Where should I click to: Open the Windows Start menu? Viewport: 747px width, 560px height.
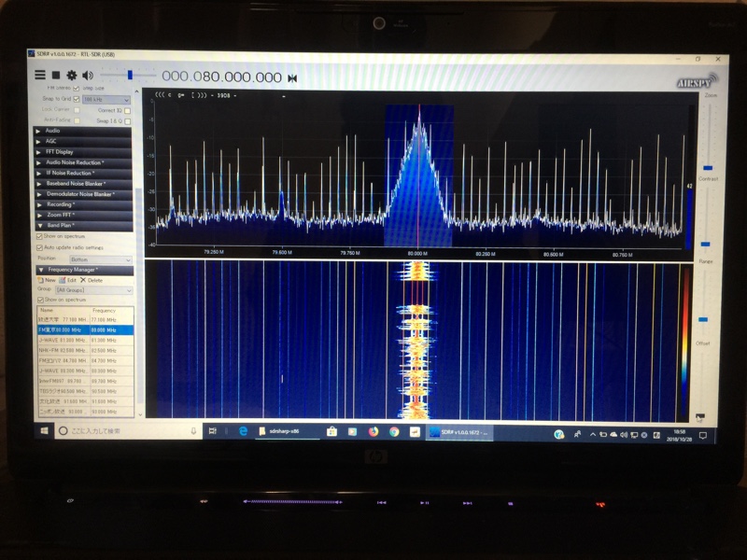pos(44,430)
